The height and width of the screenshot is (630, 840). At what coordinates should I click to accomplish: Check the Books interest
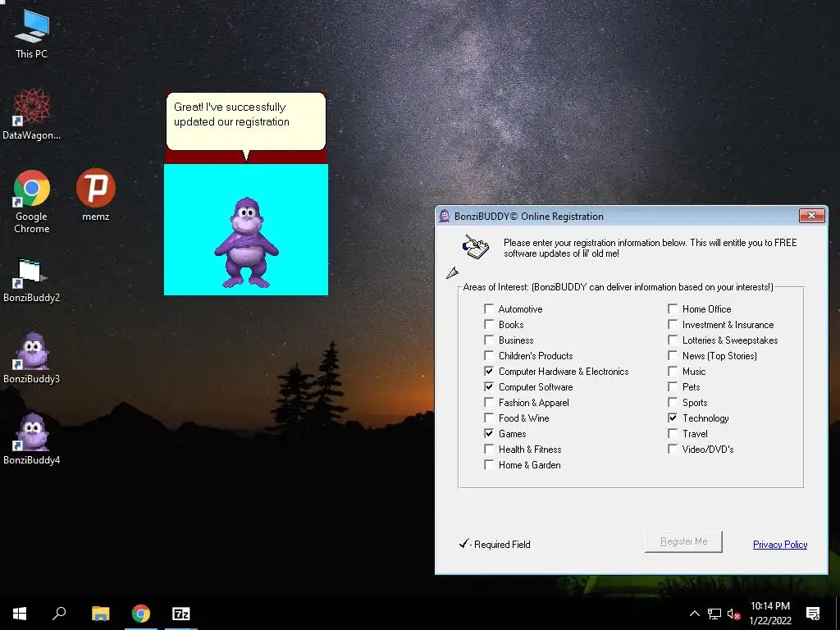pyautogui.click(x=489, y=324)
